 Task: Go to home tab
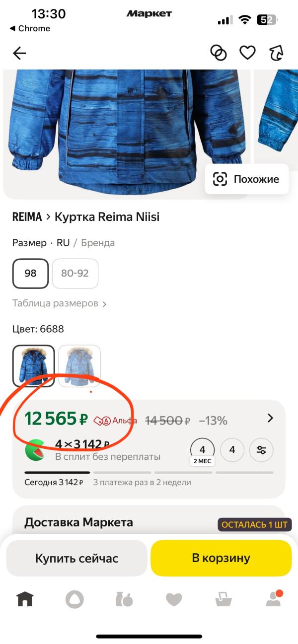coord(25,599)
